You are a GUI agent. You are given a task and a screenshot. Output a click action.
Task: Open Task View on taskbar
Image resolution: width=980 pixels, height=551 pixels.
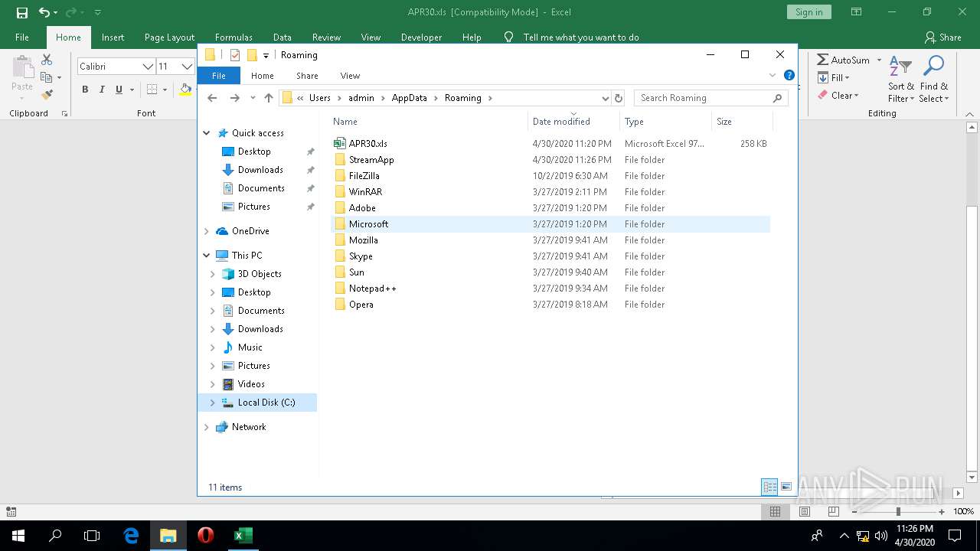pos(92,535)
